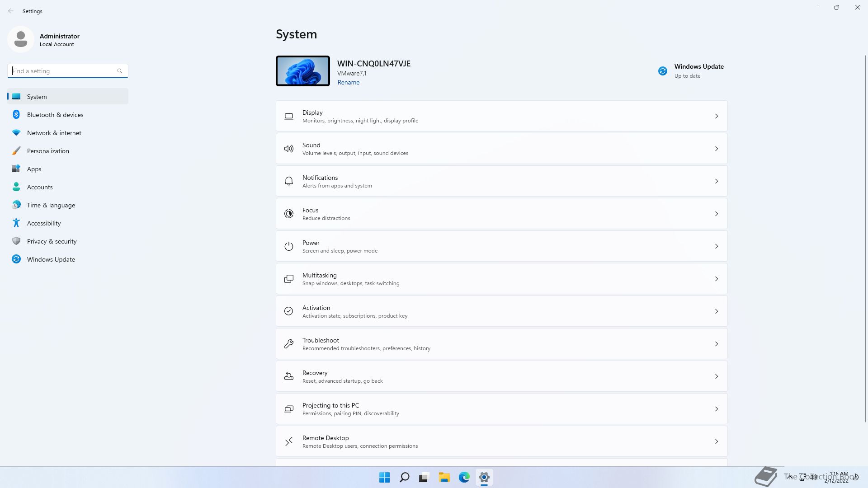Screen dimensions: 868x488
Task: Click the Projecting to this PC chevron
Action: (x=717, y=409)
